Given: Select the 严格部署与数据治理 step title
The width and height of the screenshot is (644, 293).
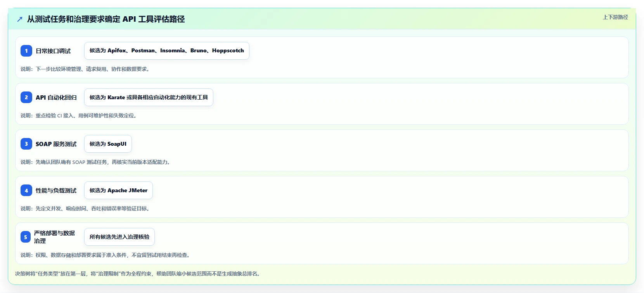Looking at the screenshot, I should pos(55,237).
